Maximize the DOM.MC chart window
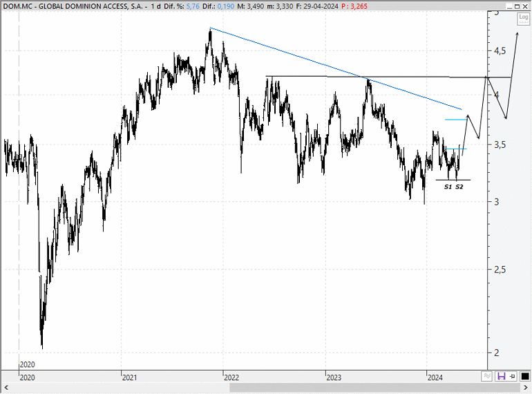Screen dimensions: 532x394 [517, 6]
